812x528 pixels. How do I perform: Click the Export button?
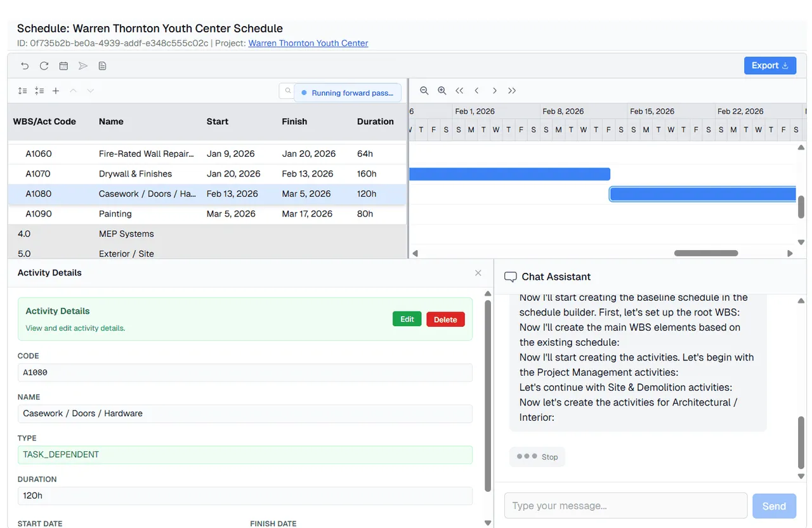click(x=770, y=65)
